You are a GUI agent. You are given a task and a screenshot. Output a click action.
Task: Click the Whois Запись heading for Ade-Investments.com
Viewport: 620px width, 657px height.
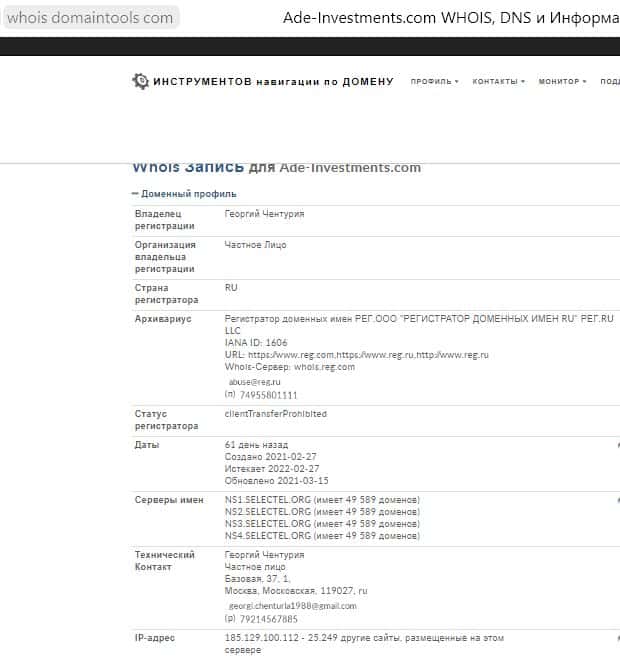click(276, 168)
